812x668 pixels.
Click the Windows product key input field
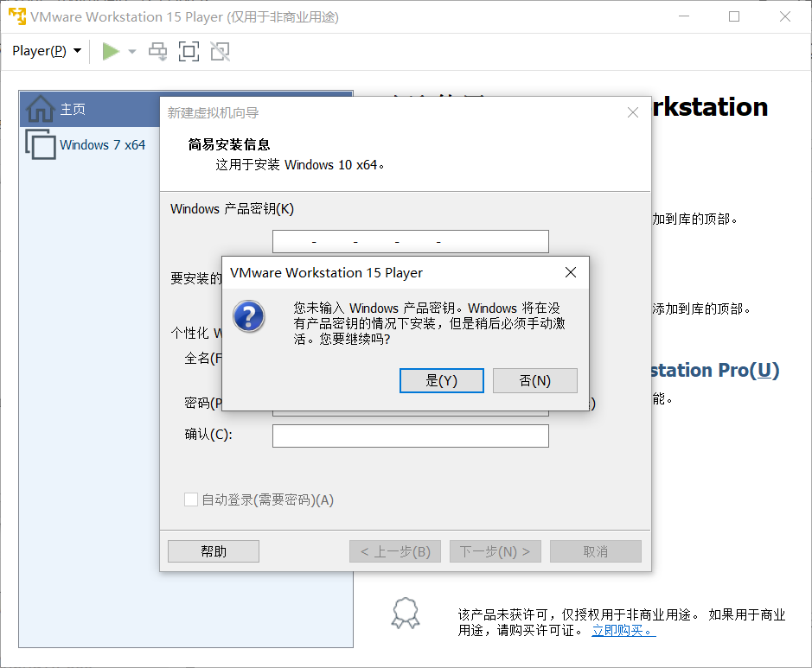(411, 242)
